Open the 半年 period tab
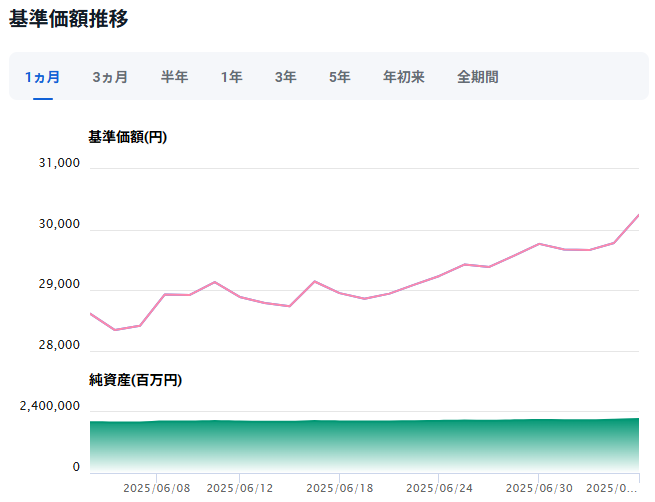This screenshot has width=655, height=502. click(x=175, y=77)
